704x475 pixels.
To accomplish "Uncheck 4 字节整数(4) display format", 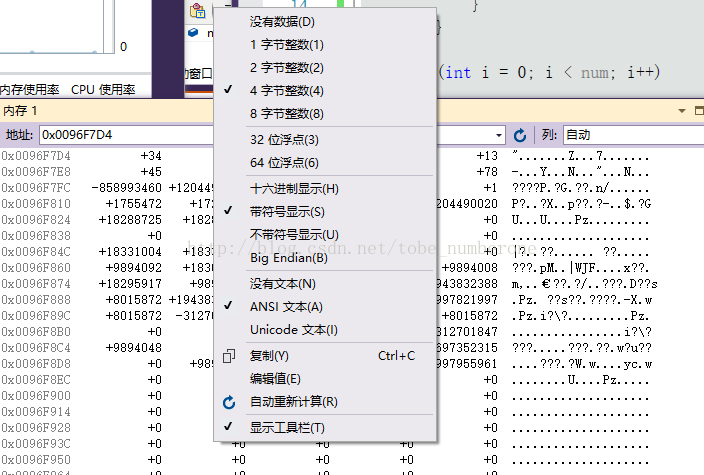I will [323, 91].
